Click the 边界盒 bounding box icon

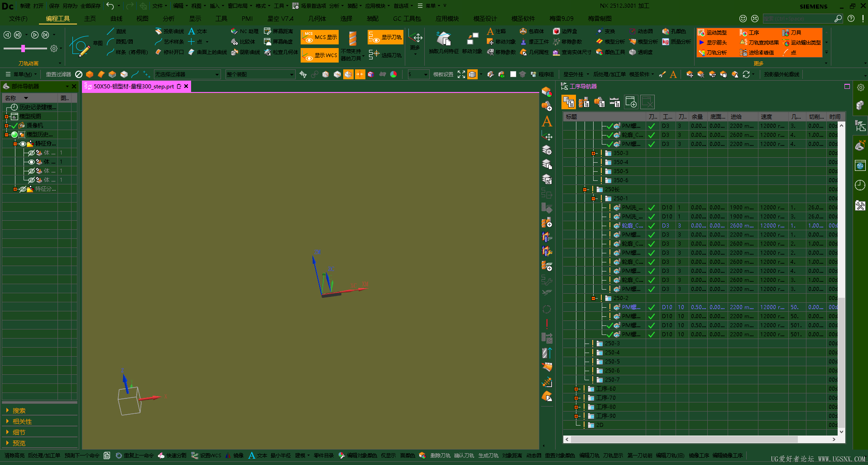tap(556, 31)
